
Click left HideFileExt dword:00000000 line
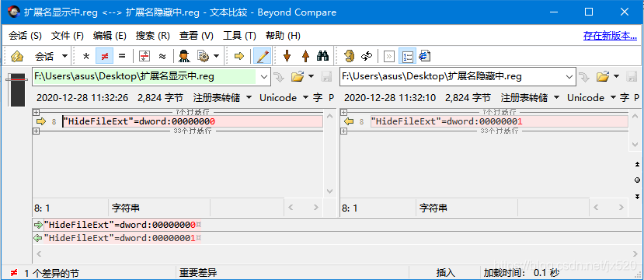[192, 121]
